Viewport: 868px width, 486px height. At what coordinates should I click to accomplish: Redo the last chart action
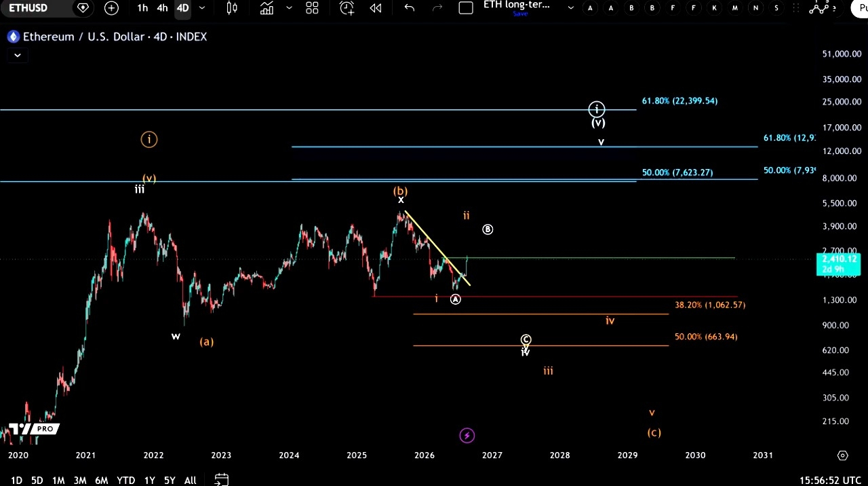coord(437,8)
